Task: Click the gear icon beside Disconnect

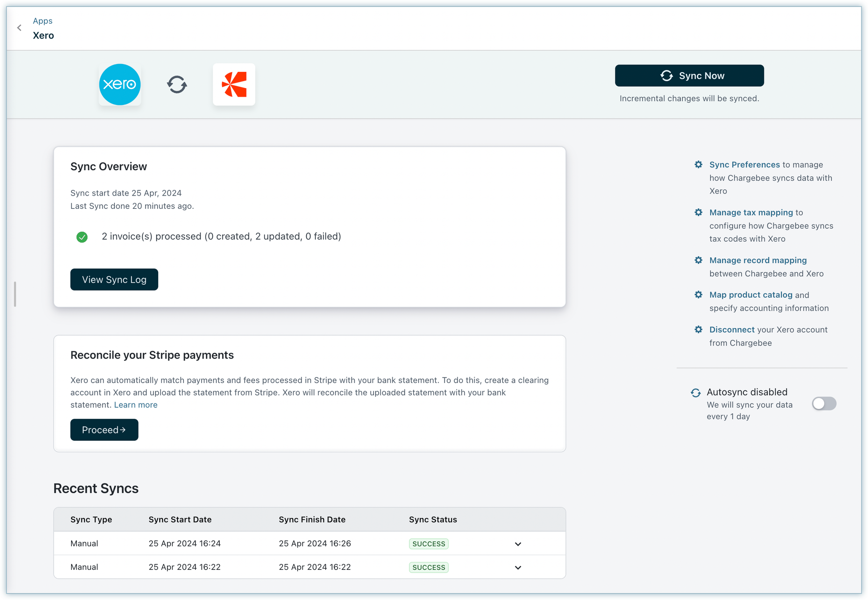Action: tap(698, 330)
